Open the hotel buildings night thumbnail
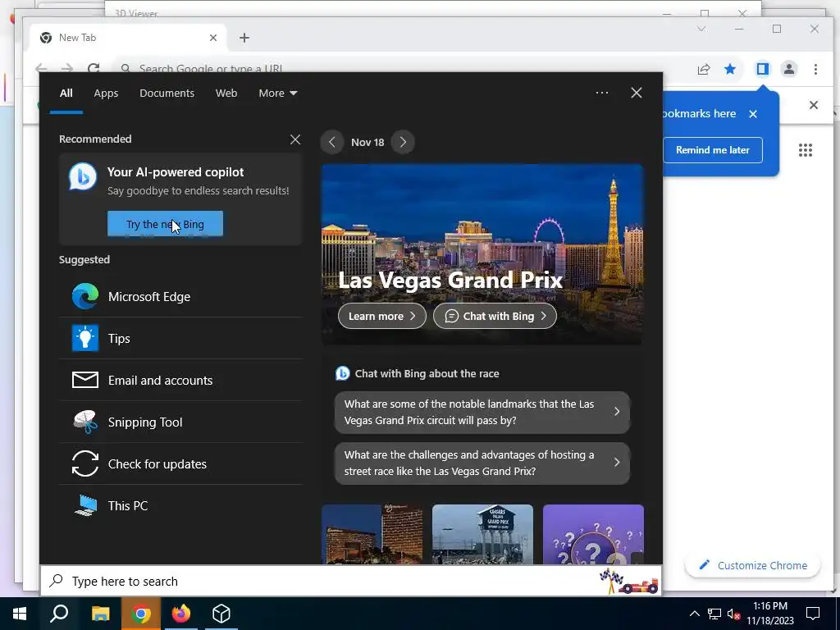 372,534
